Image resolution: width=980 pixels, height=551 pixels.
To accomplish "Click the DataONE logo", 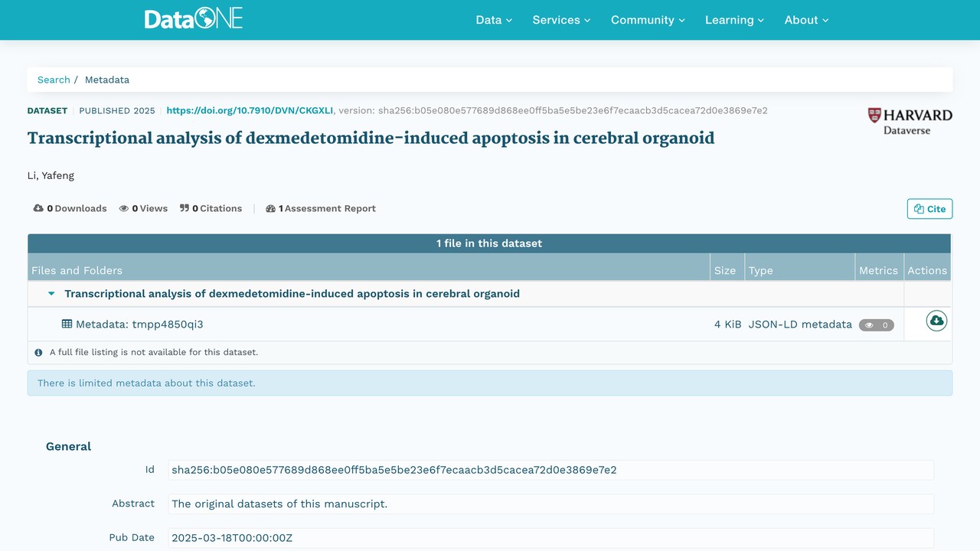I will pyautogui.click(x=194, y=19).
